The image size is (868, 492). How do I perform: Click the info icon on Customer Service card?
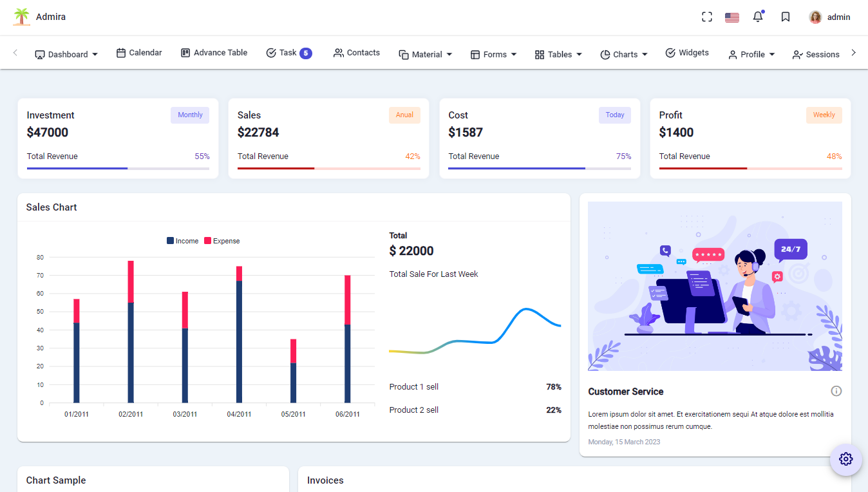(x=836, y=391)
